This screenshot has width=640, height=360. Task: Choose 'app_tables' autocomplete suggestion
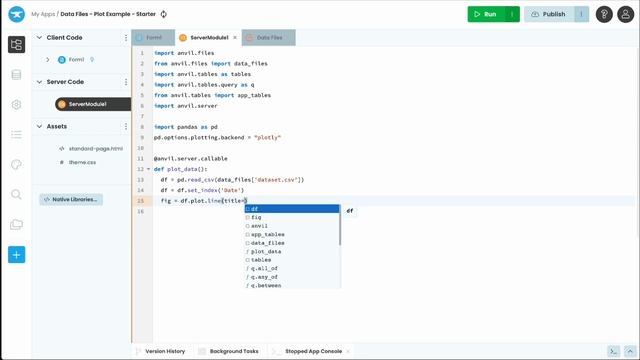click(292, 235)
